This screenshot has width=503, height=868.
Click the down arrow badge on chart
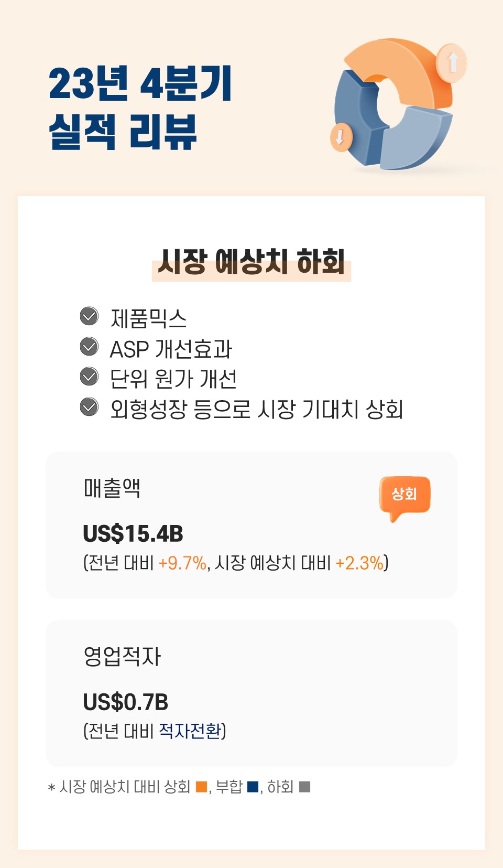click(341, 137)
